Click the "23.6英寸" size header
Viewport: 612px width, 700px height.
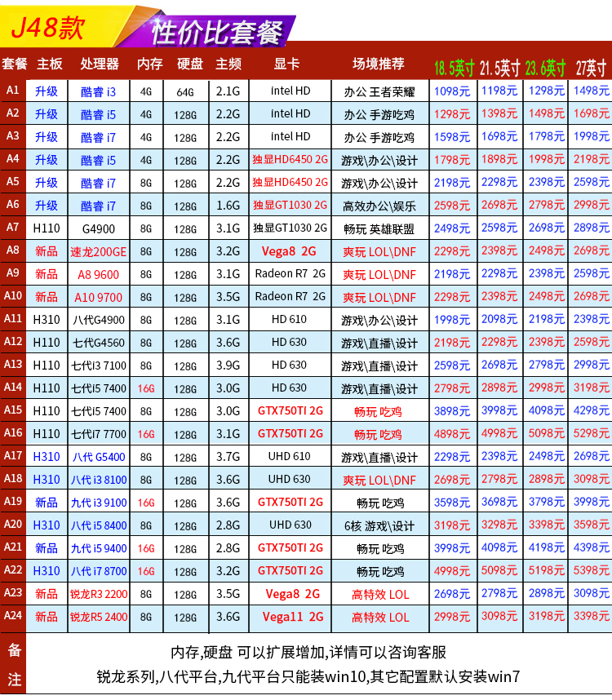click(545, 69)
